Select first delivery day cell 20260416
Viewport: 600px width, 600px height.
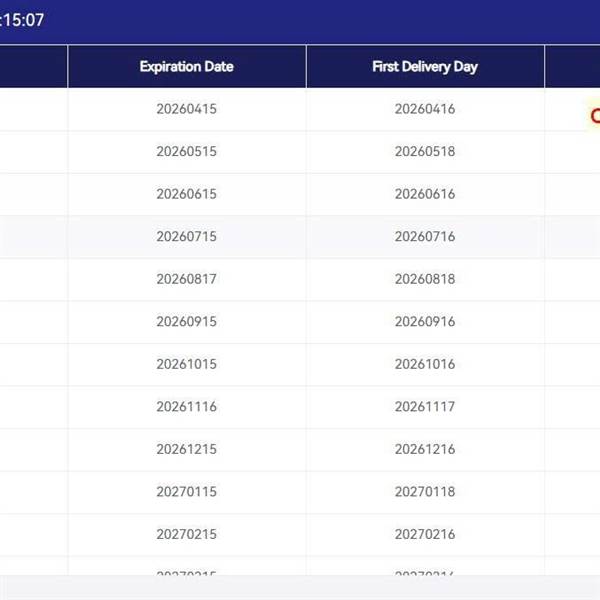tap(425, 109)
